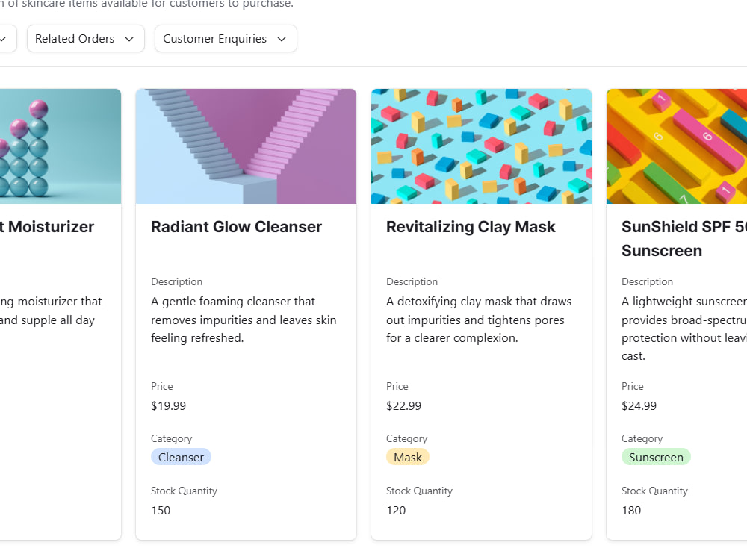Click Price label on Revitalizing Clay Mask card
The height and width of the screenshot is (560, 747).
click(x=397, y=386)
